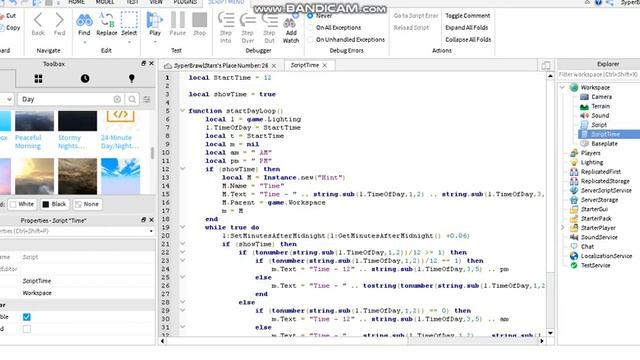
Task: Click the Step Over debugger icon
Action: click(x=247, y=20)
